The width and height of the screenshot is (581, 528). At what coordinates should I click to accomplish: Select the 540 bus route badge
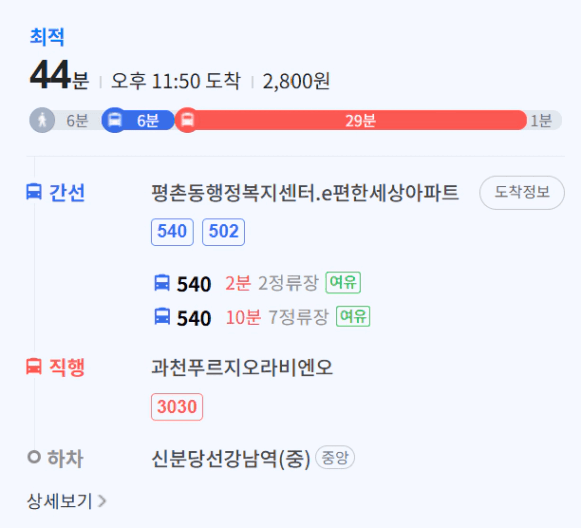(172, 232)
